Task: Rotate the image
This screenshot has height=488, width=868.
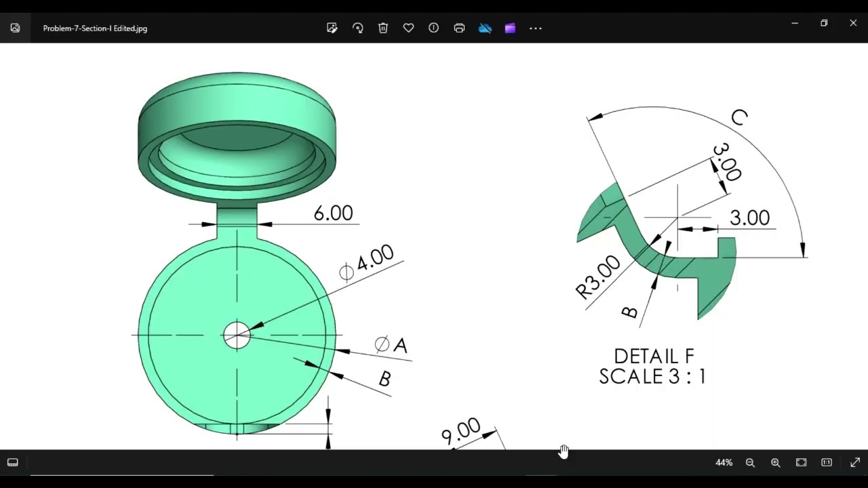Action: [x=357, y=28]
